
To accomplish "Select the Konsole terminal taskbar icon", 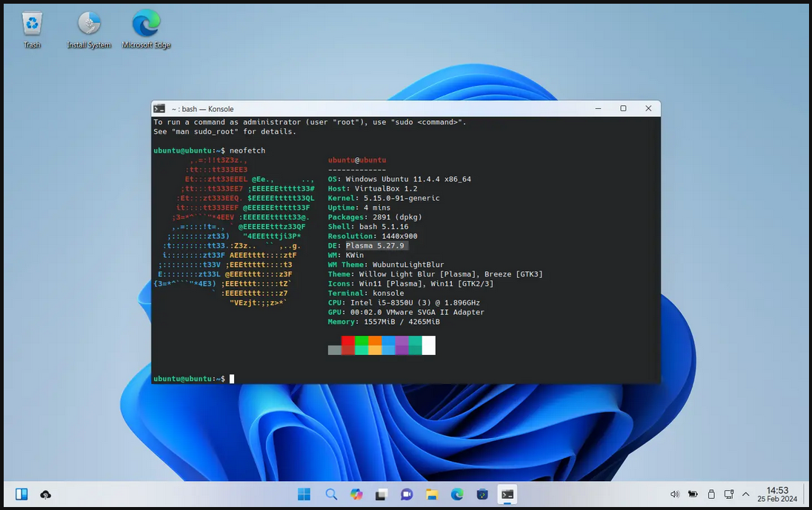I will coord(507,494).
